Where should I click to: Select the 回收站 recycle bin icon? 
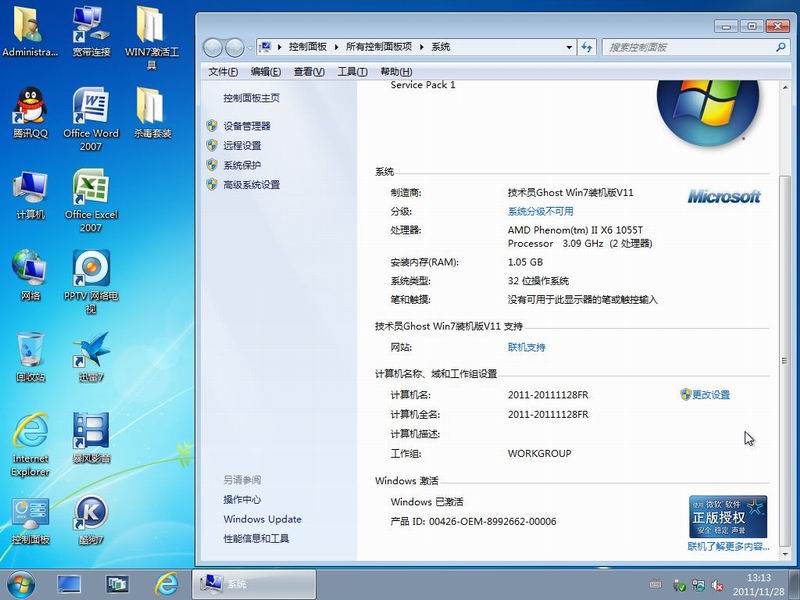[30, 356]
